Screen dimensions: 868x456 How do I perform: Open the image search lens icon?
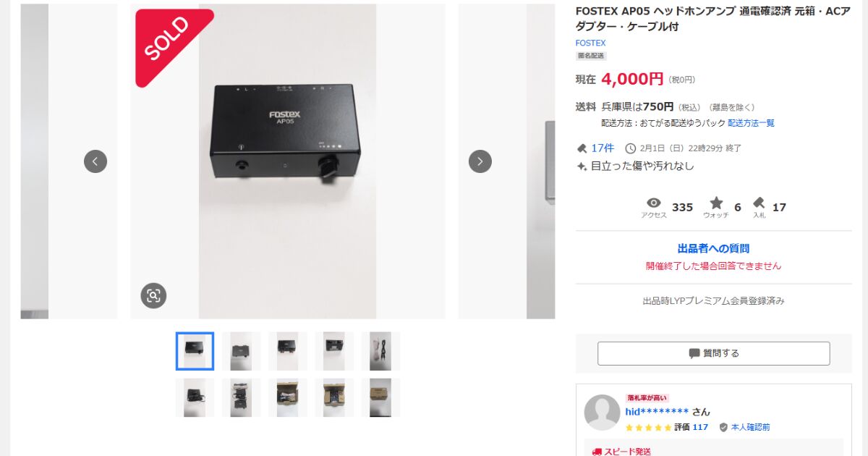coord(153,295)
